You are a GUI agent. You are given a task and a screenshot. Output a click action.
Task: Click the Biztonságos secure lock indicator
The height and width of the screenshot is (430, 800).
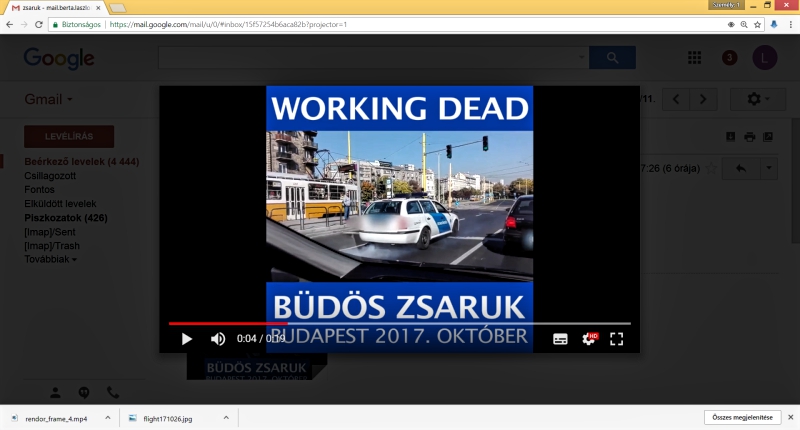pyautogui.click(x=77, y=24)
